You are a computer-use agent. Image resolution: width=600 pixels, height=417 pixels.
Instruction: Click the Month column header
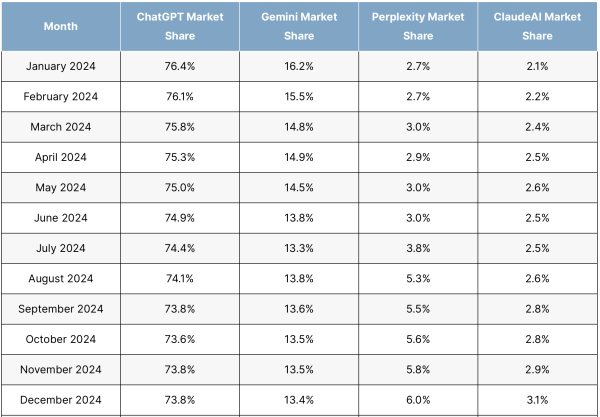coord(61,26)
